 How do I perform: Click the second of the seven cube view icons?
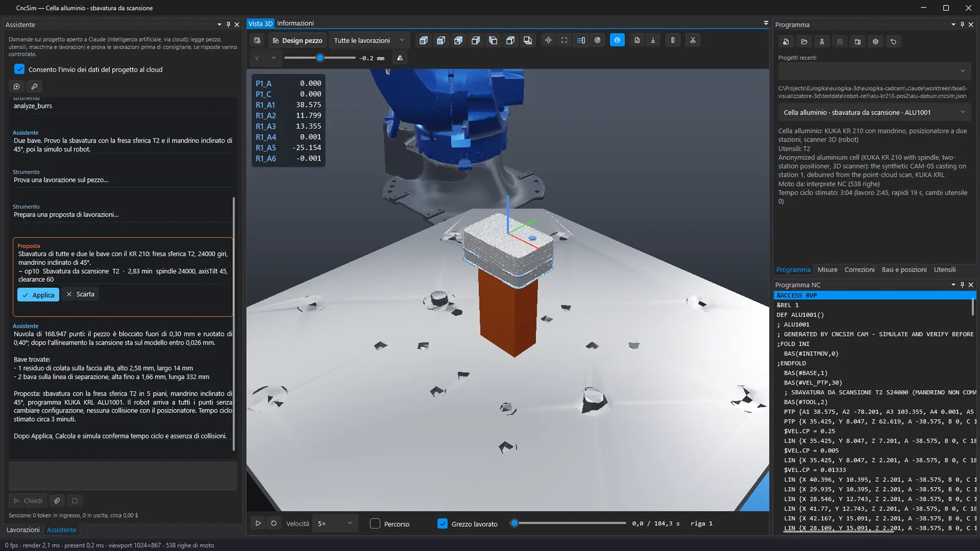441,40
